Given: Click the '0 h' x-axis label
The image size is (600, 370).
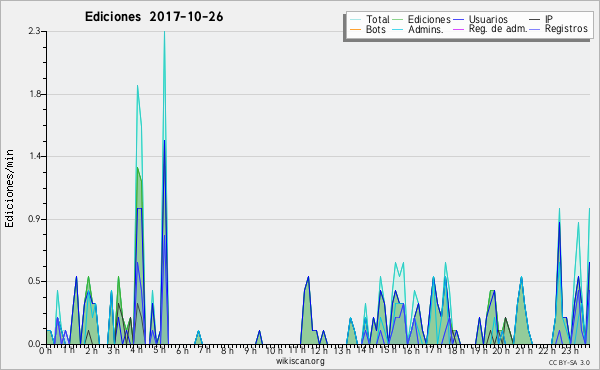Looking at the screenshot, I should 45,351.
